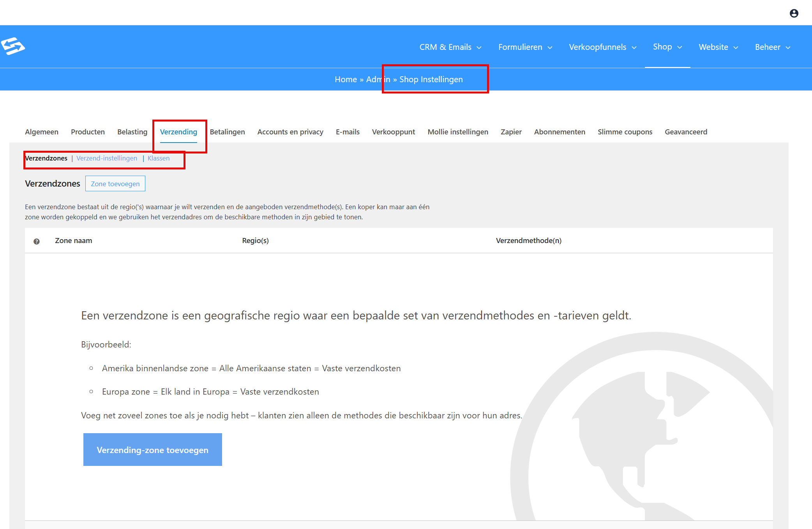Open the Verkoopfunnels dropdown

coord(603,47)
